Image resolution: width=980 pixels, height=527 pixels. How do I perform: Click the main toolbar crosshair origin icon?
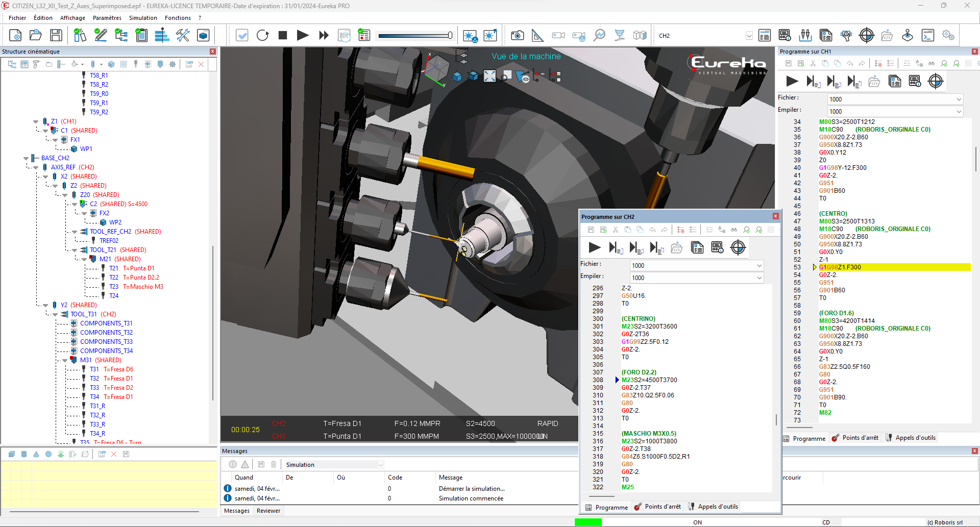(x=867, y=35)
